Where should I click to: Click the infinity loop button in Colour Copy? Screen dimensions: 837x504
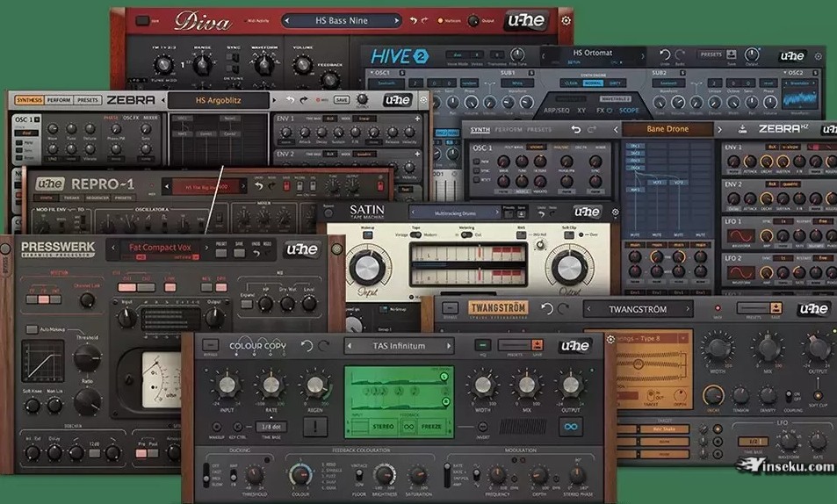click(x=570, y=427)
